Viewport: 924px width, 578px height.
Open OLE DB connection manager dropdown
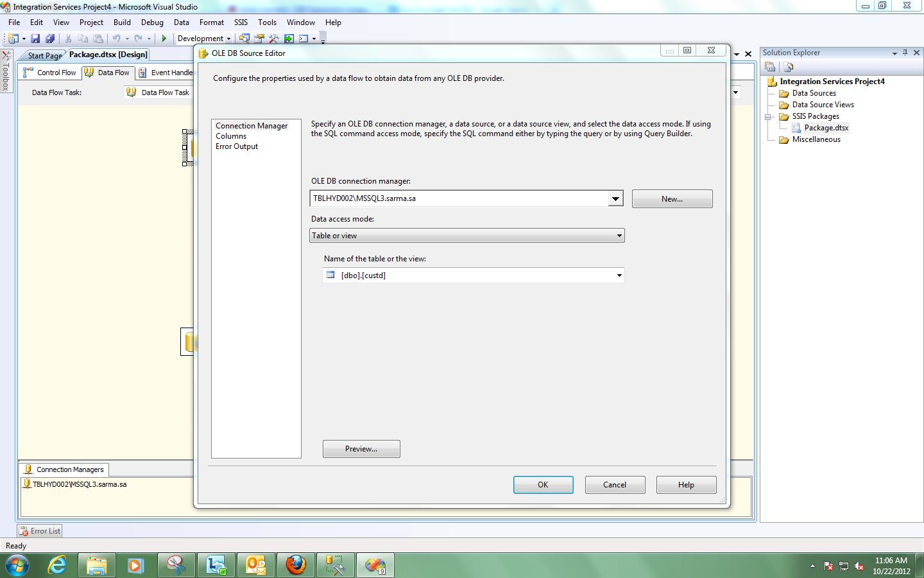coord(615,198)
